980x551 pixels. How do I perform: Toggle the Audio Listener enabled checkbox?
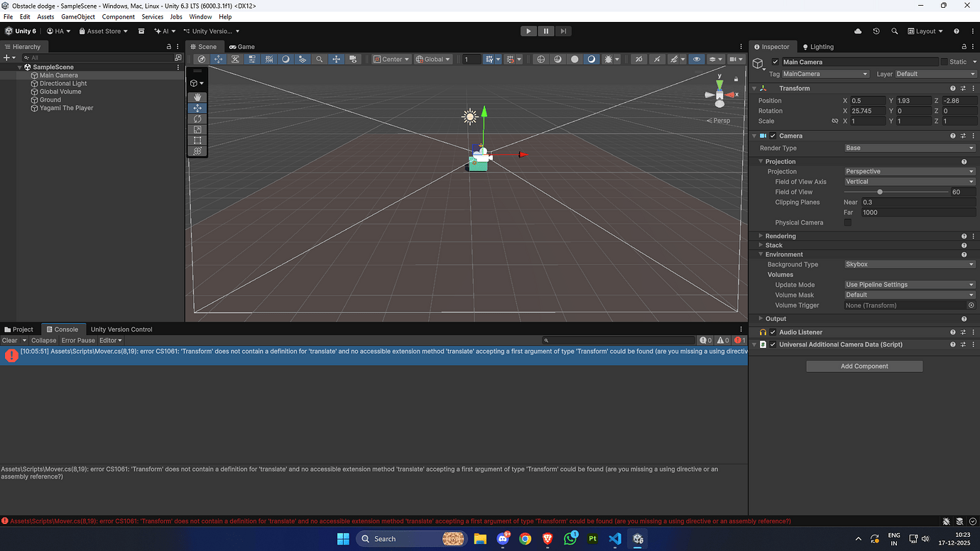tap(773, 332)
